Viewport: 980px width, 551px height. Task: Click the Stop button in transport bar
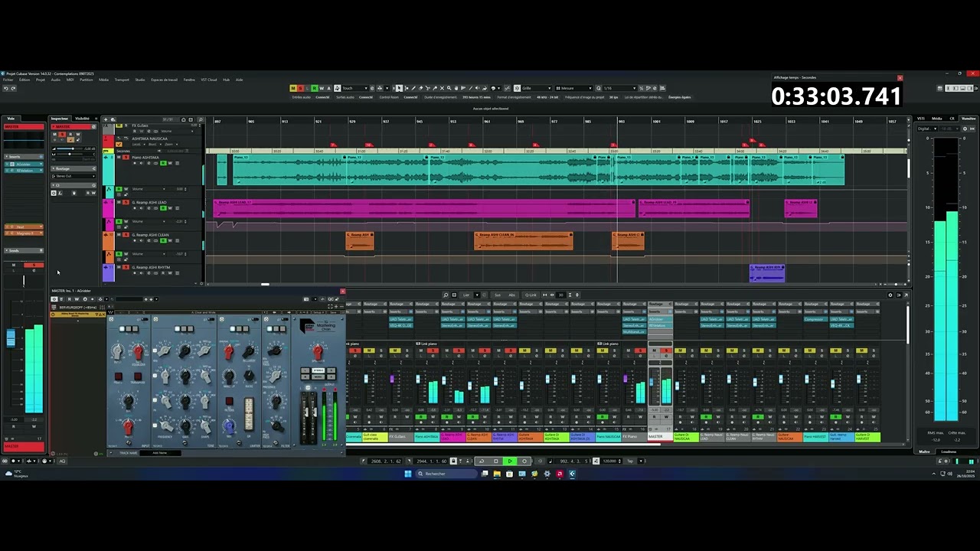[x=496, y=461]
